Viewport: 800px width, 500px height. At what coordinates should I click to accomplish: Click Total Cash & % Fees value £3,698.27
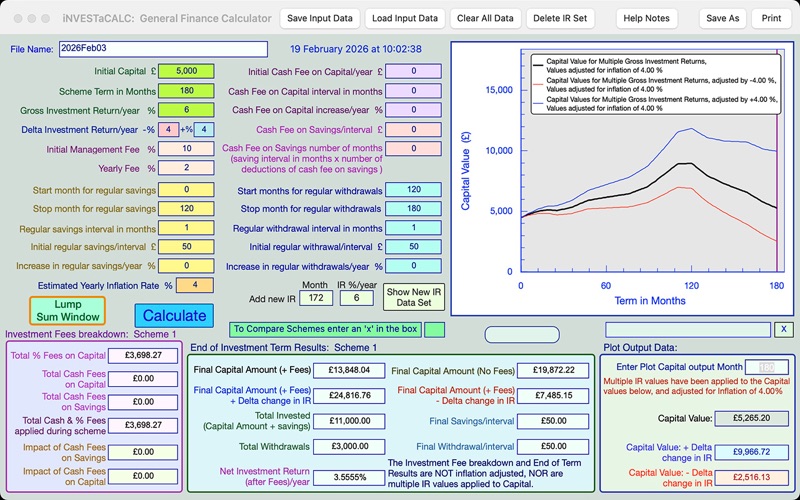[143, 425]
